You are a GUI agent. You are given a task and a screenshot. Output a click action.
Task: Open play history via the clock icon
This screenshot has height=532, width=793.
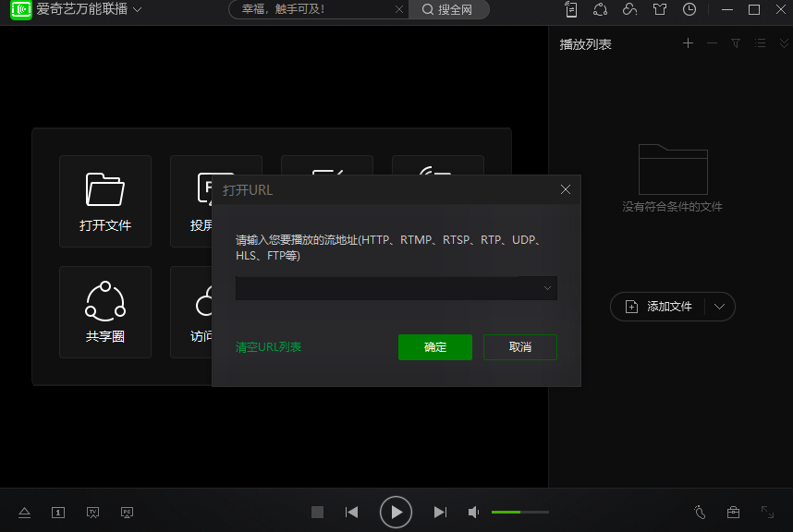[689, 9]
